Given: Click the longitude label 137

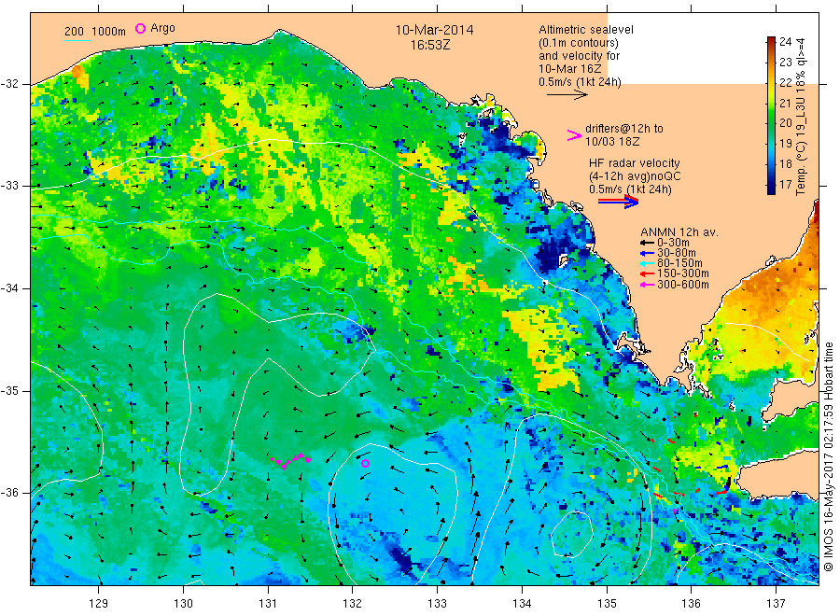Looking at the screenshot, I should point(776,604).
